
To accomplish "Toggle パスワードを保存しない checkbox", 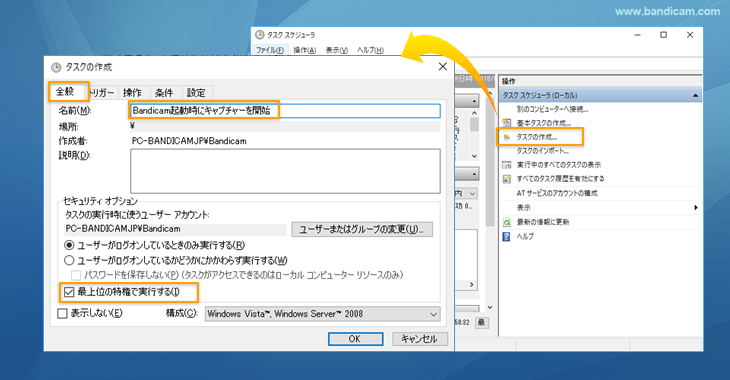I will (x=76, y=275).
